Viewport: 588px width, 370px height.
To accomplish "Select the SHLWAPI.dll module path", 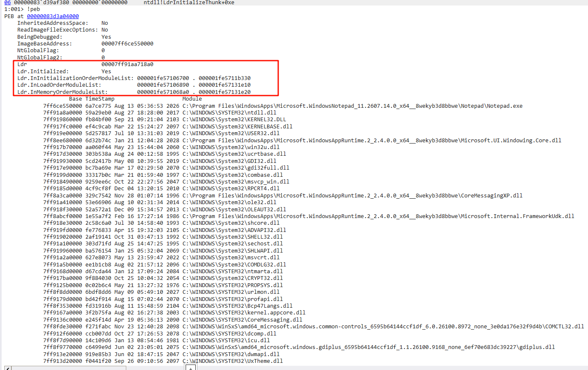I will [x=233, y=251].
